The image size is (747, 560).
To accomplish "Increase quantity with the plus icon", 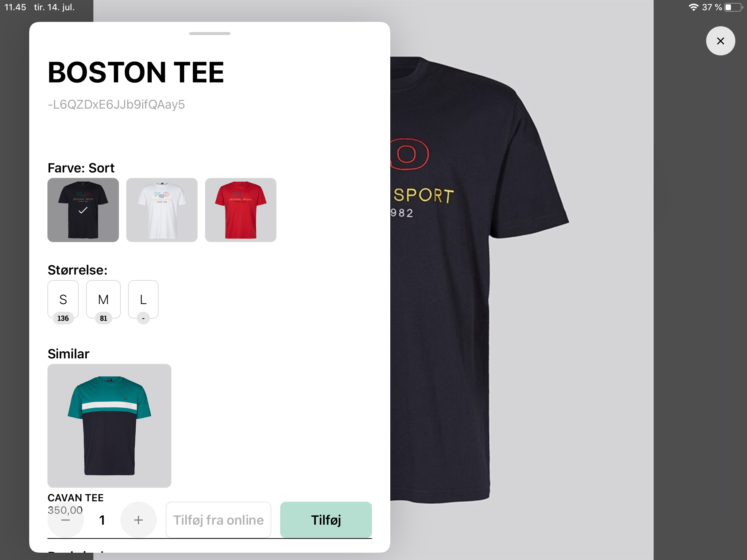I will (x=138, y=520).
